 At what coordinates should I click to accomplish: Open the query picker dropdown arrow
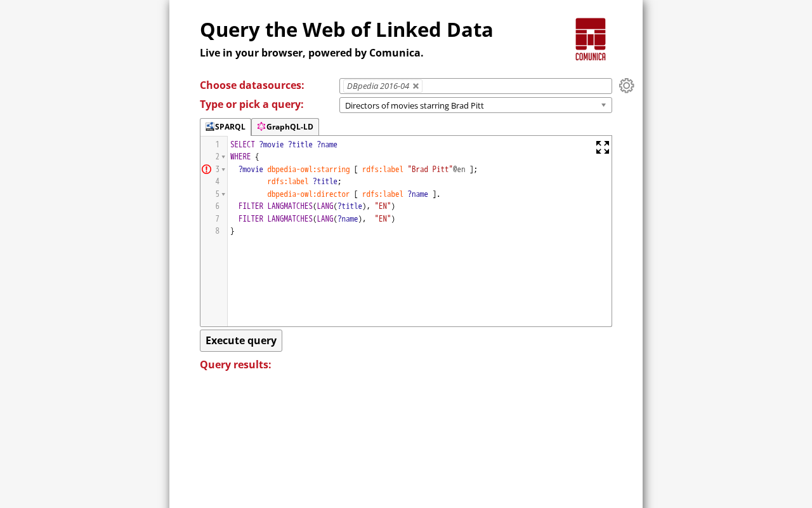pos(603,105)
